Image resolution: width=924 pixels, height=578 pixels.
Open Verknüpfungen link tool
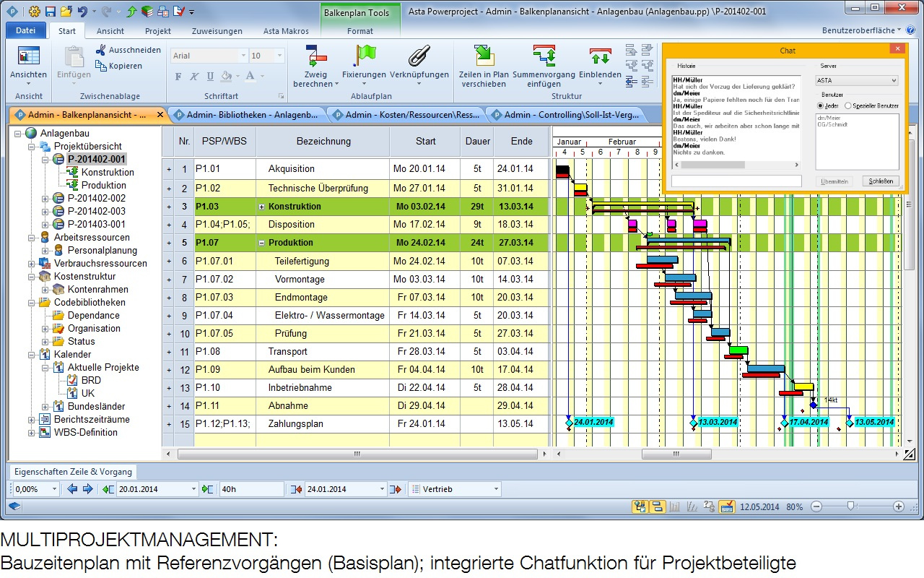419,66
